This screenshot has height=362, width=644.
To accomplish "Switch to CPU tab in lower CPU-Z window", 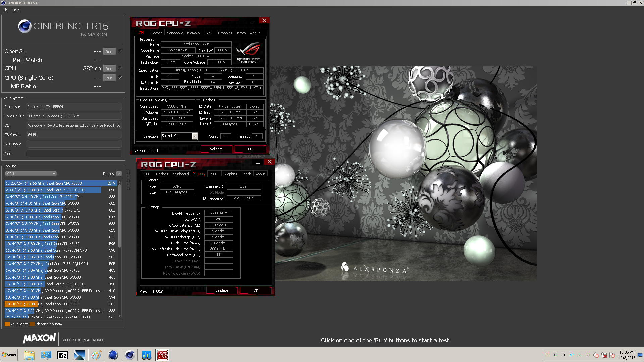I will click(x=147, y=174).
